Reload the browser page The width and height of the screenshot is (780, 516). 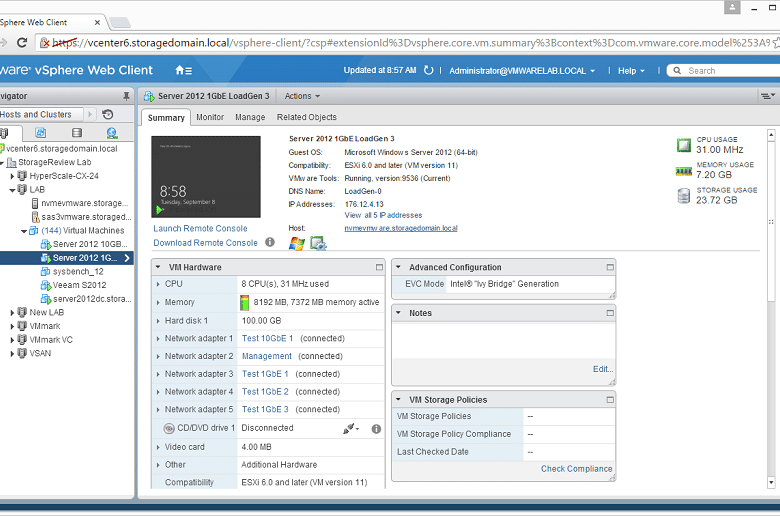[x=22, y=43]
